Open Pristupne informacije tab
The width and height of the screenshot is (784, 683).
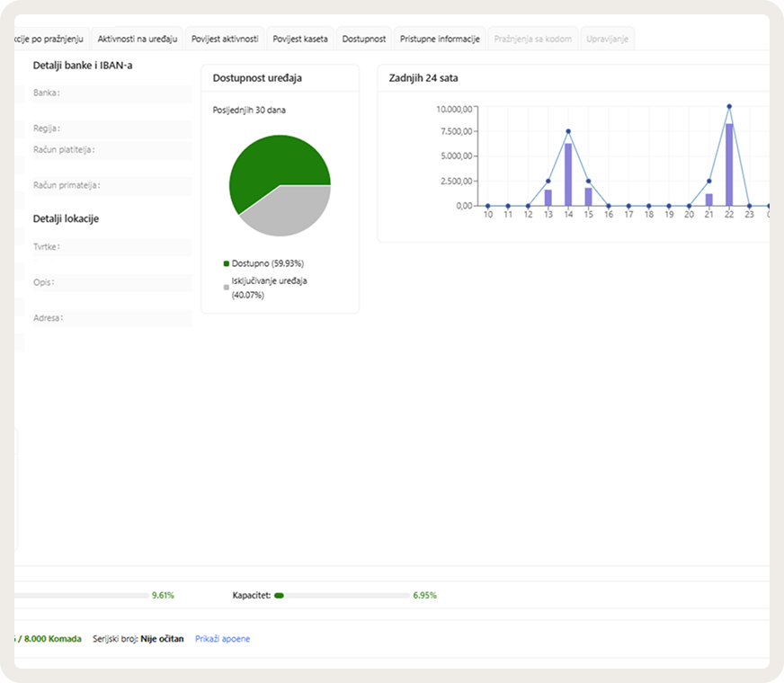pyautogui.click(x=440, y=39)
